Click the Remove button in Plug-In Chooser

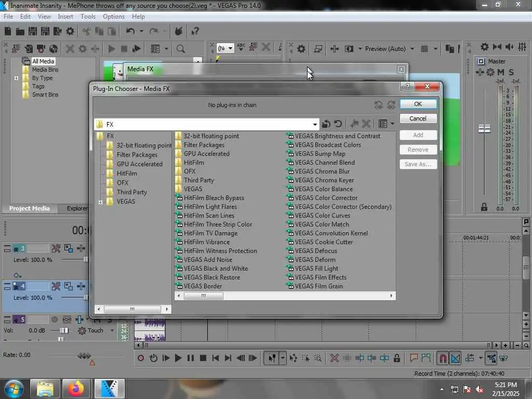[418, 150]
